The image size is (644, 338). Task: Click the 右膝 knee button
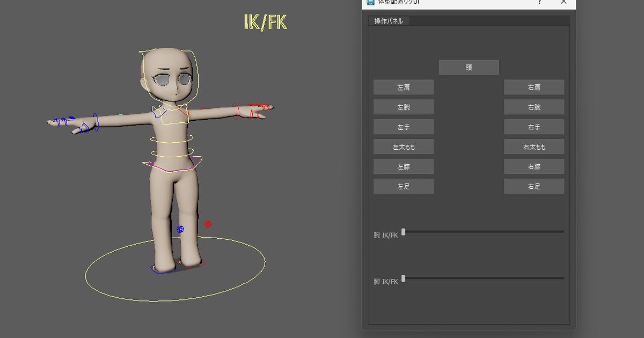534,166
